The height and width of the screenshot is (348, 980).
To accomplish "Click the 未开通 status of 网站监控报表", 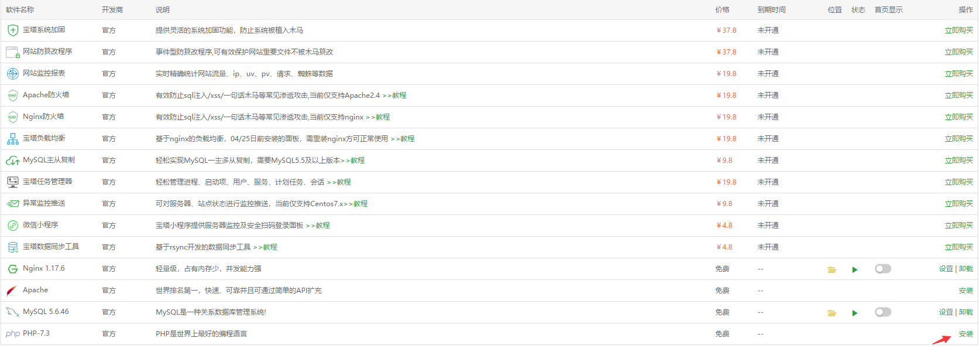I will (768, 74).
